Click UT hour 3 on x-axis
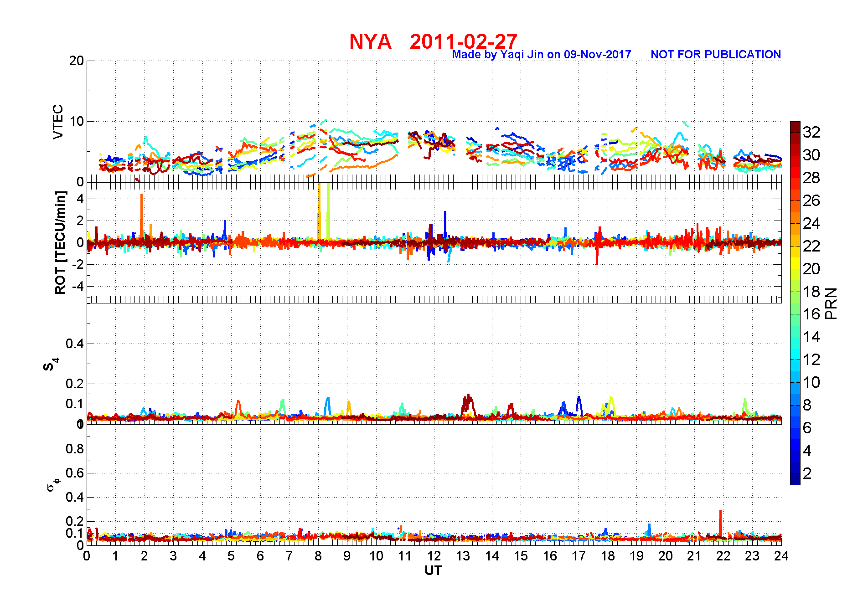The height and width of the screenshot is (606, 868). tap(174, 556)
